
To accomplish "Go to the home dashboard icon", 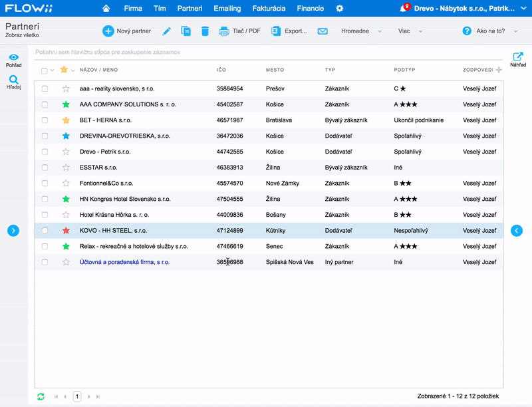I will [x=106, y=9].
